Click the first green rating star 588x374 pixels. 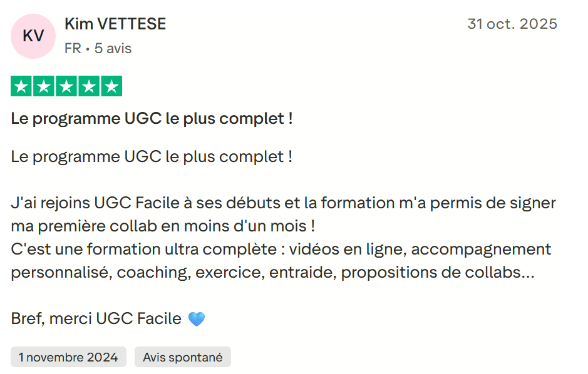(x=21, y=86)
